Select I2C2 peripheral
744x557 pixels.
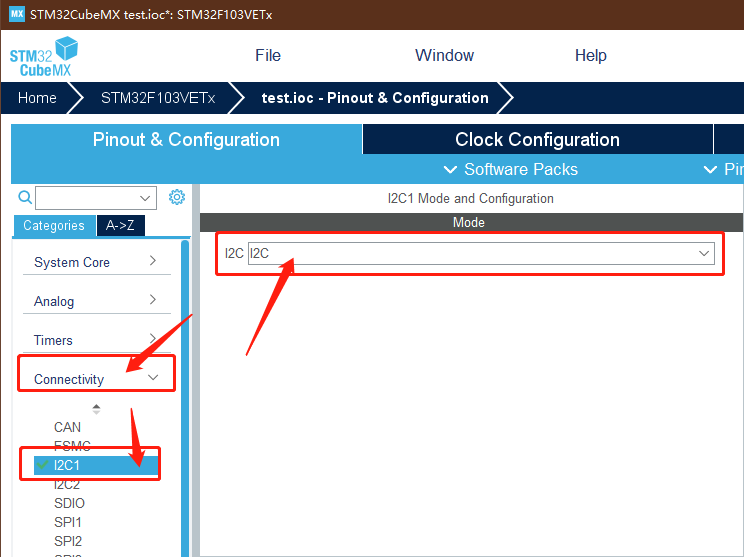click(67, 484)
